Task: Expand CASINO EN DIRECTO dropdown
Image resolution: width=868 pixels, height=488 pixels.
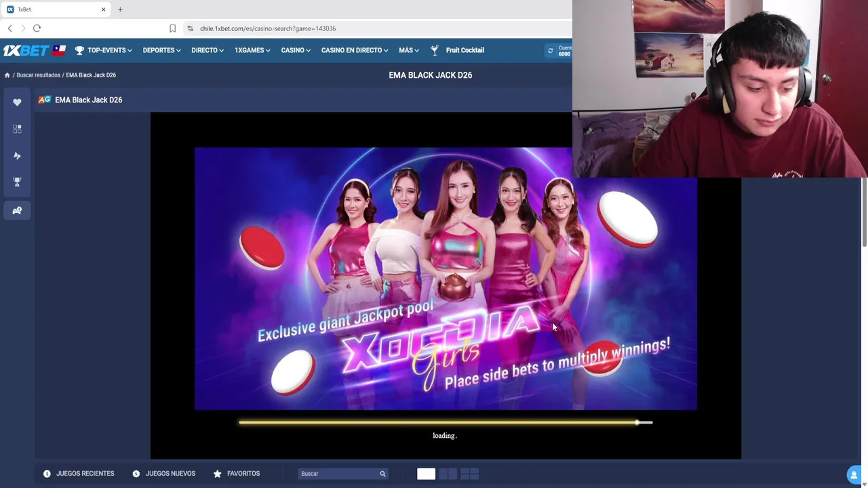Action: coord(355,50)
